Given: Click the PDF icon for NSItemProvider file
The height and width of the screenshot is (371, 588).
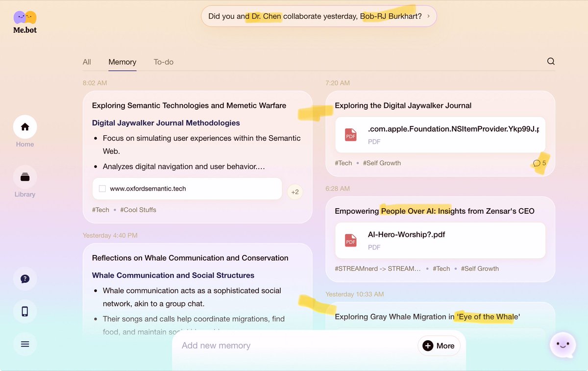Looking at the screenshot, I should pos(351,134).
